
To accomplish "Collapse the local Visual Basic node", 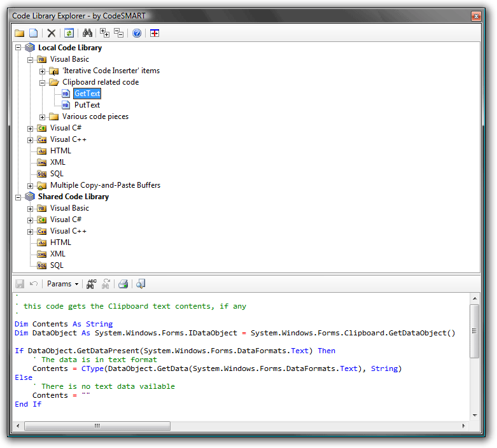I will (x=30, y=60).
